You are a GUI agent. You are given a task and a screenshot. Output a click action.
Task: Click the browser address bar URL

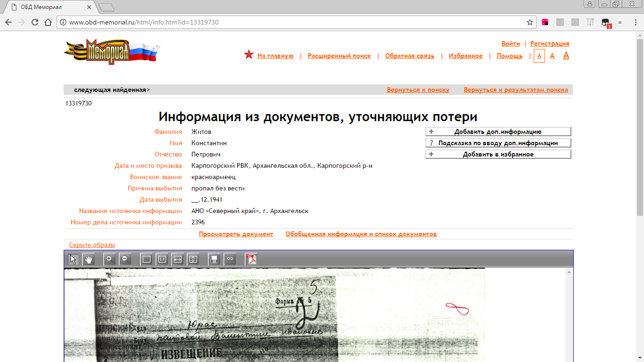(144, 22)
